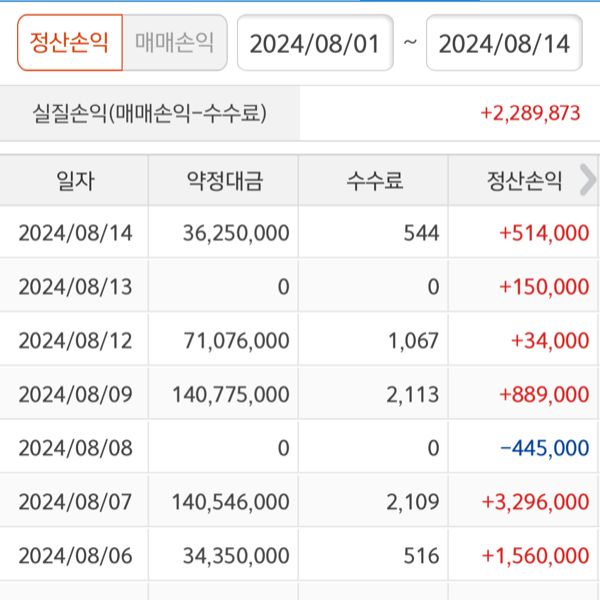Select the 2024/08/09 date row

point(76,395)
